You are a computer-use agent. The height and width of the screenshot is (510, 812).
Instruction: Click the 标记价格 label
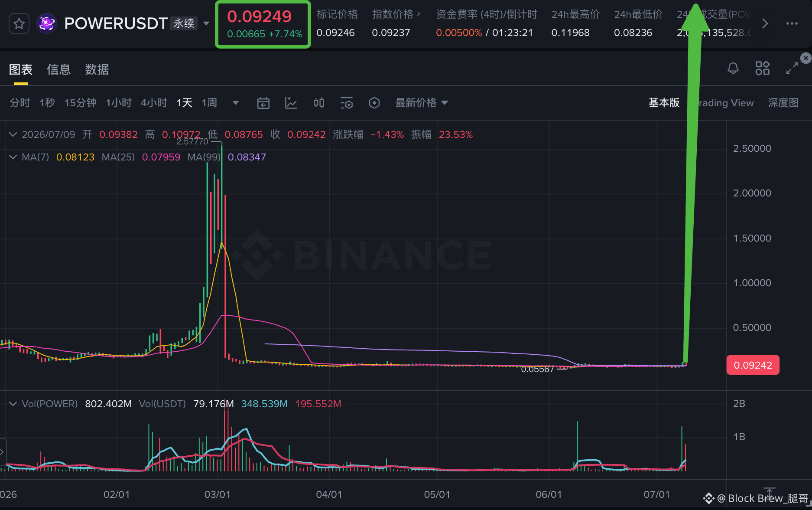pyautogui.click(x=337, y=14)
